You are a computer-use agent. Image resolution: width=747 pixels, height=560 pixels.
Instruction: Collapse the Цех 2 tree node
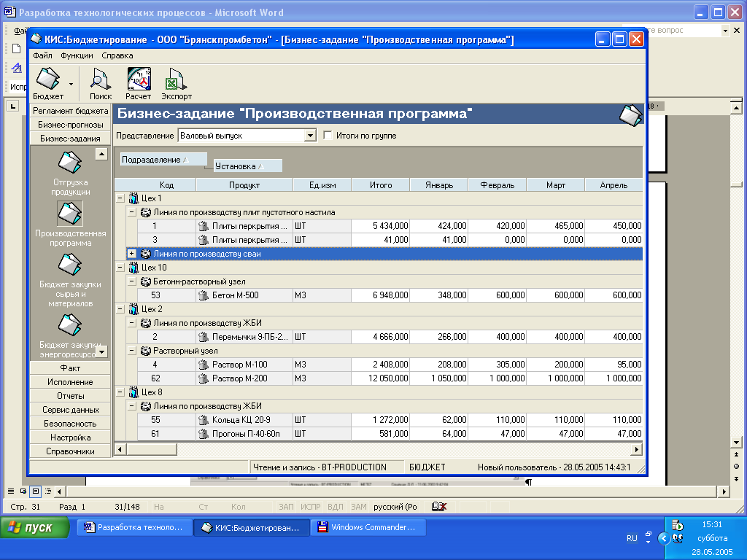point(120,309)
